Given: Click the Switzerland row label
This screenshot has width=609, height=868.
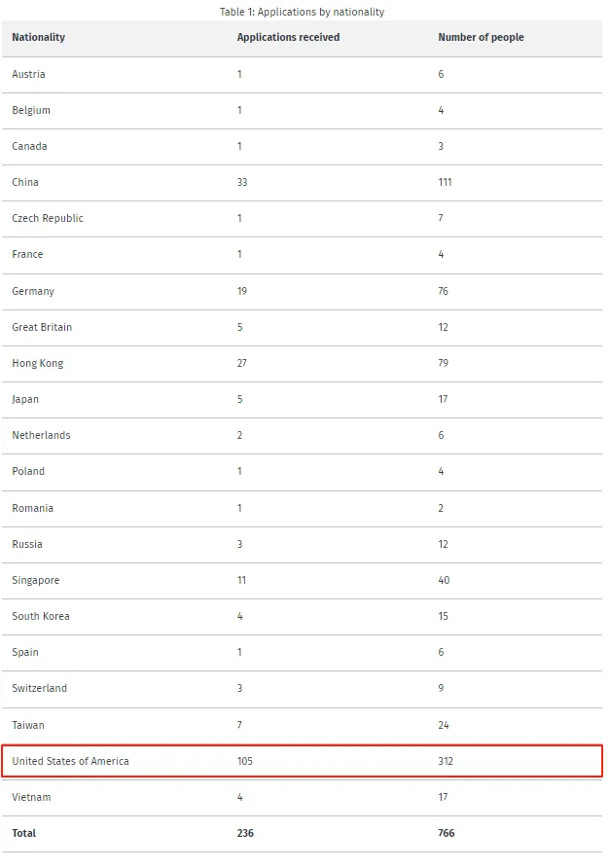Looking at the screenshot, I should tap(40, 689).
